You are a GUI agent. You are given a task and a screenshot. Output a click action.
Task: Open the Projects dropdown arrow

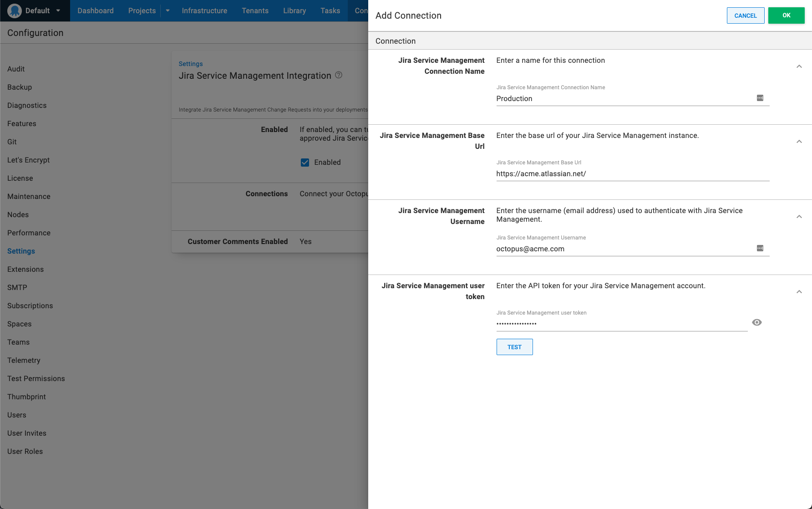(x=167, y=10)
